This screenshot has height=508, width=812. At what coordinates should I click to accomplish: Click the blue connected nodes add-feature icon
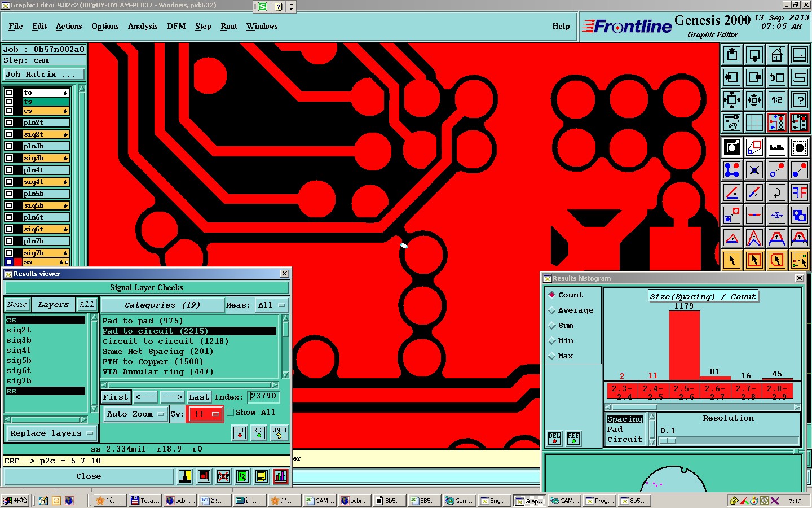tap(732, 170)
